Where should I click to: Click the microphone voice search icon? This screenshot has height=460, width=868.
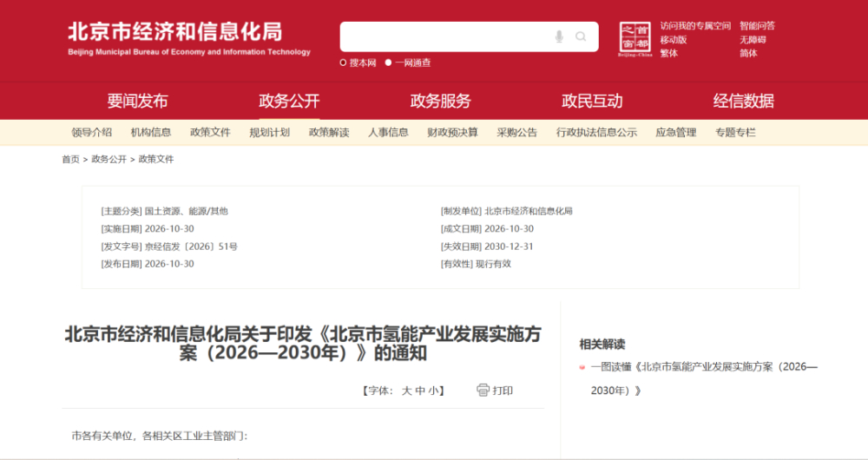(x=559, y=37)
